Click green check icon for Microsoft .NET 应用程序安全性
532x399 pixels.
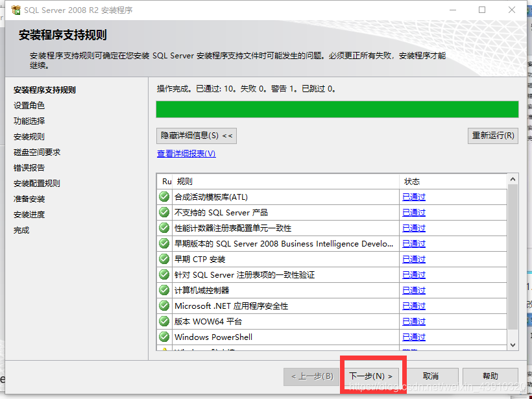click(164, 306)
